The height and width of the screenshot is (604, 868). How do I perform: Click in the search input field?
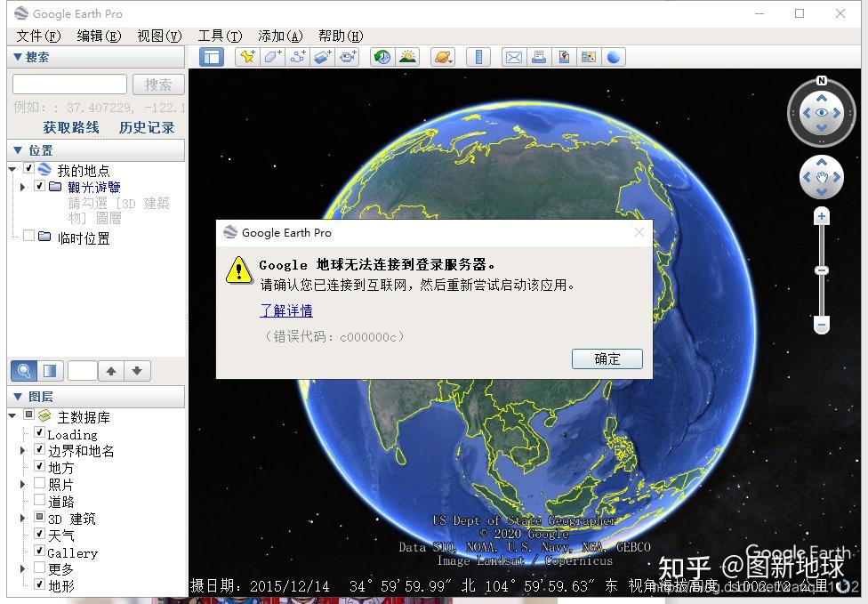pos(69,85)
